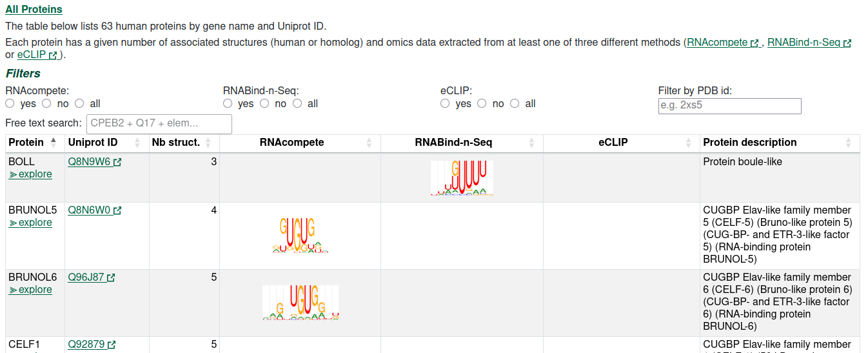This screenshot has width=868, height=353.
Task: Click sort arrows for Nb struct. column
Action: 208,143
